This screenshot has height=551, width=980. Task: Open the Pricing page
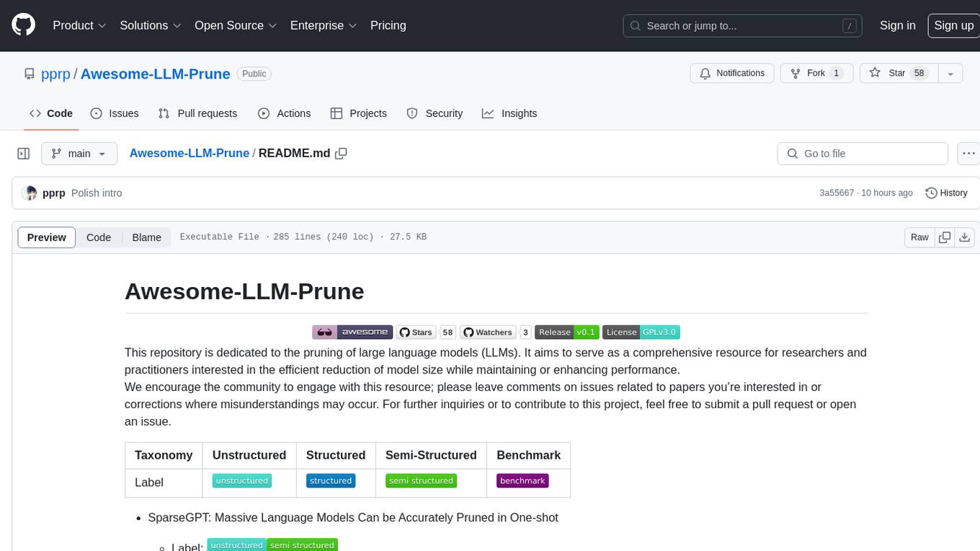pyautogui.click(x=388, y=25)
